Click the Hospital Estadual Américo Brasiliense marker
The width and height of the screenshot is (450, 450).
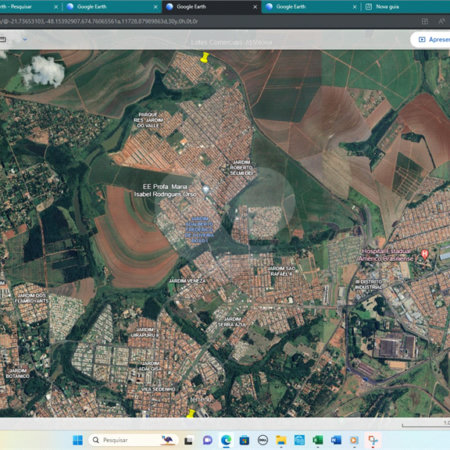(x=424, y=254)
